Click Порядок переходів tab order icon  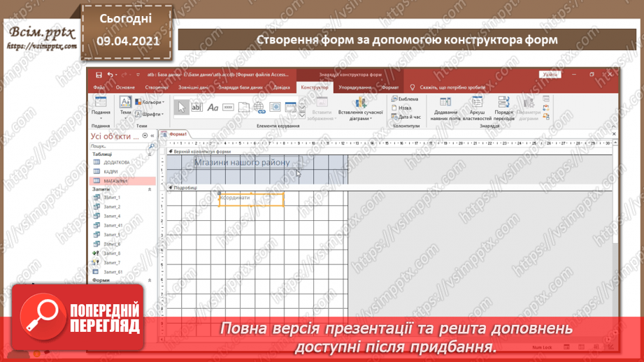pyautogui.click(x=503, y=108)
